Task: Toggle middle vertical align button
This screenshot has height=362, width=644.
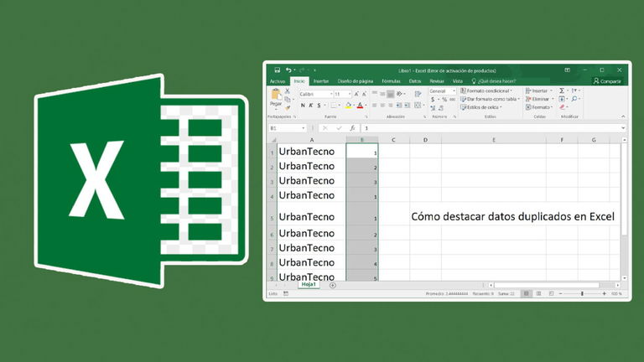Action: pyautogui.click(x=382, y=94)
